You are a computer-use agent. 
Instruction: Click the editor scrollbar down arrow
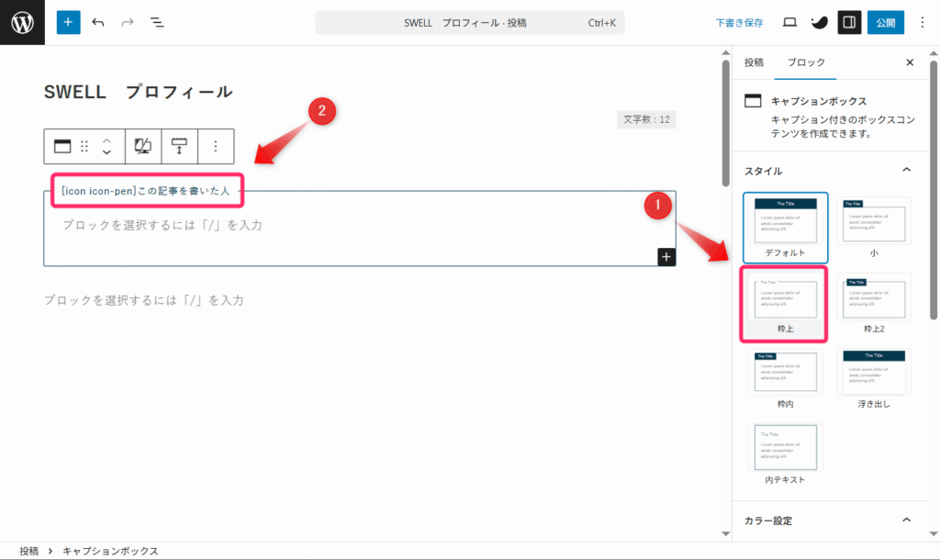pos(725,533)
